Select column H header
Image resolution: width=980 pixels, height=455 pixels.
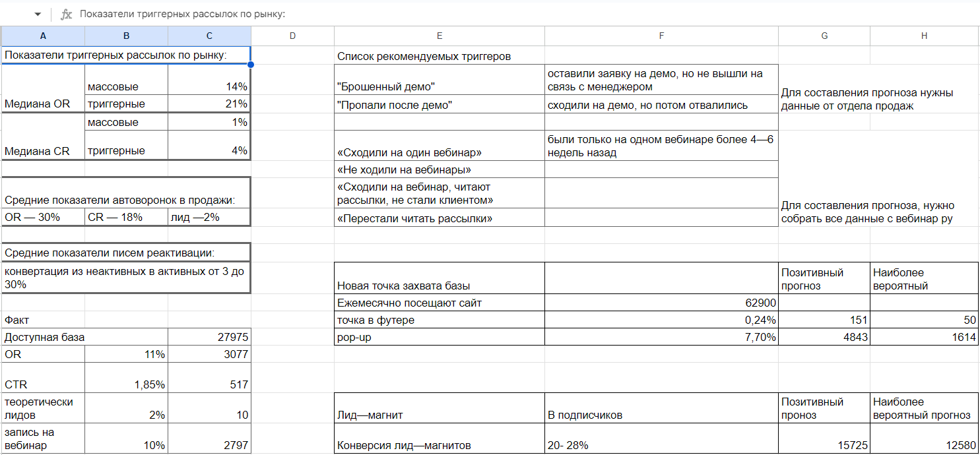tap(924, 36)
